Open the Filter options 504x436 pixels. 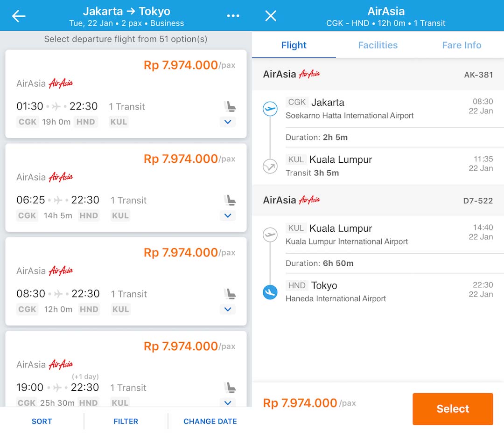[126, 421]
